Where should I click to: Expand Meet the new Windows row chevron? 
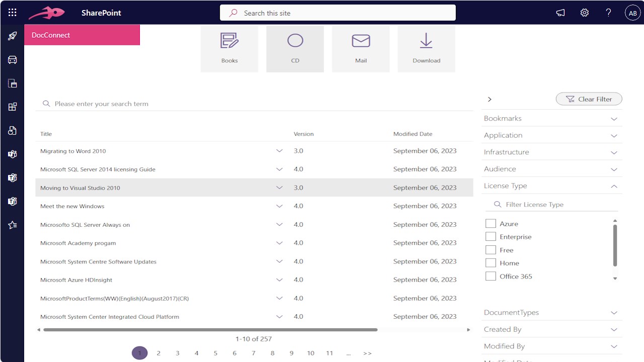280,206
